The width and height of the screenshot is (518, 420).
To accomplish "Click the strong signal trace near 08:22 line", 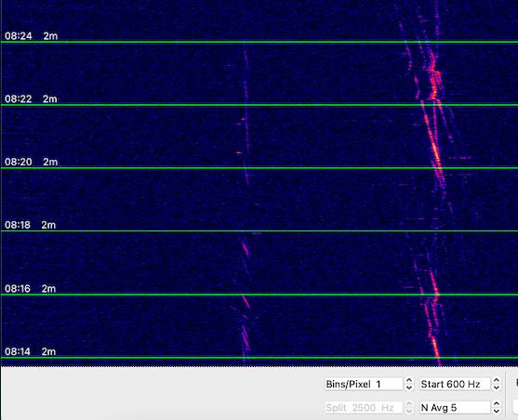I will 433,92.
